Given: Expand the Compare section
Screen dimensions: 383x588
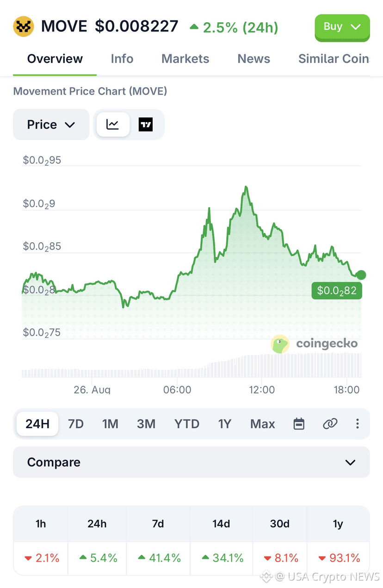Looking at the screenshot, I should tap(191, 462).
